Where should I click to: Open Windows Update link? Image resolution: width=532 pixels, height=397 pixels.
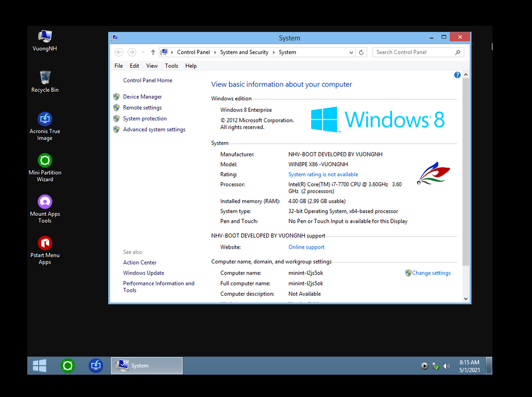tap(143, 273)
